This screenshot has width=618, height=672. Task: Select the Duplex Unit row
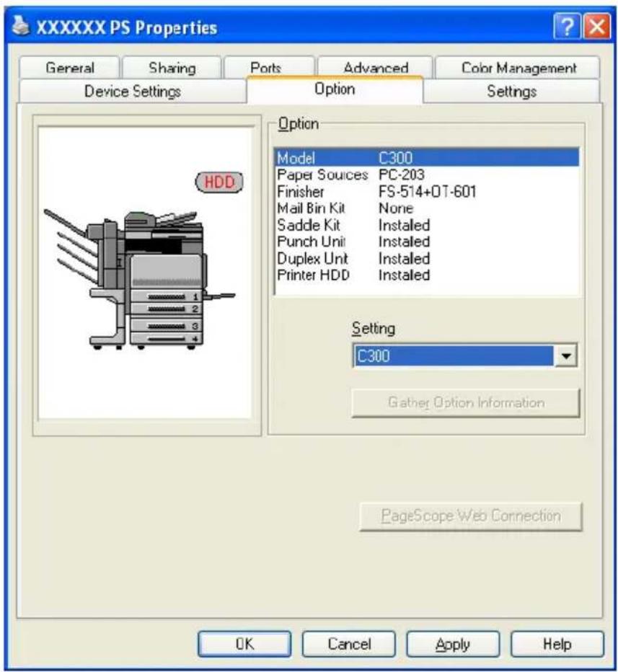426,258
